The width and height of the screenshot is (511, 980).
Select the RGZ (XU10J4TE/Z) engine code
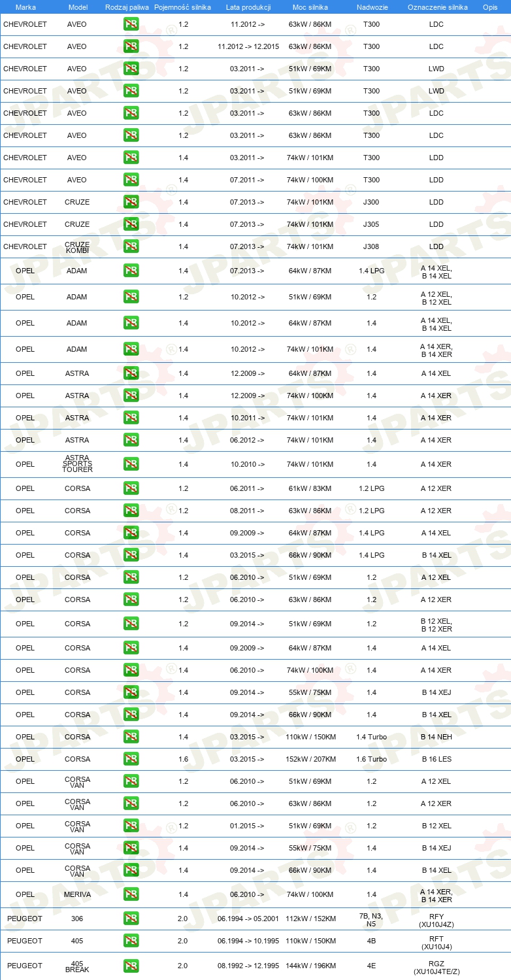[x=437, y=968]
